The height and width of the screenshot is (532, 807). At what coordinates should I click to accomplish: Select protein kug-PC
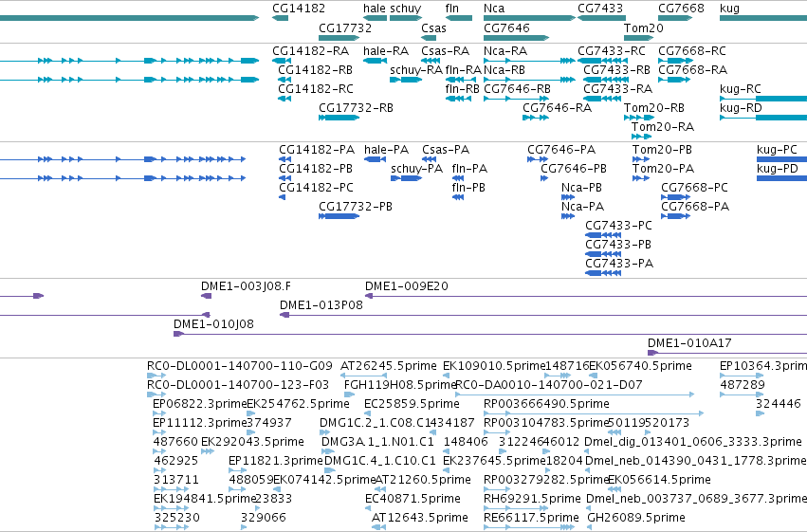tap(777, 150)
